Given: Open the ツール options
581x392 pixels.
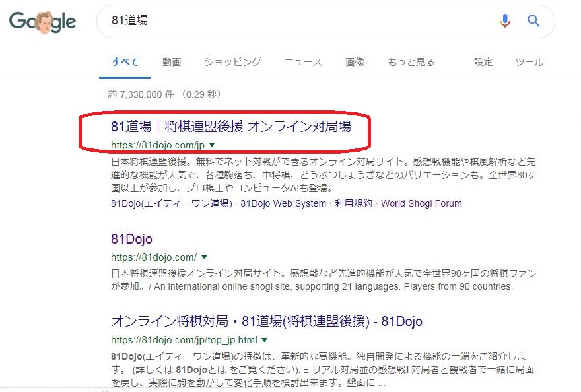Looking at the screenshot, I should 530,62.
